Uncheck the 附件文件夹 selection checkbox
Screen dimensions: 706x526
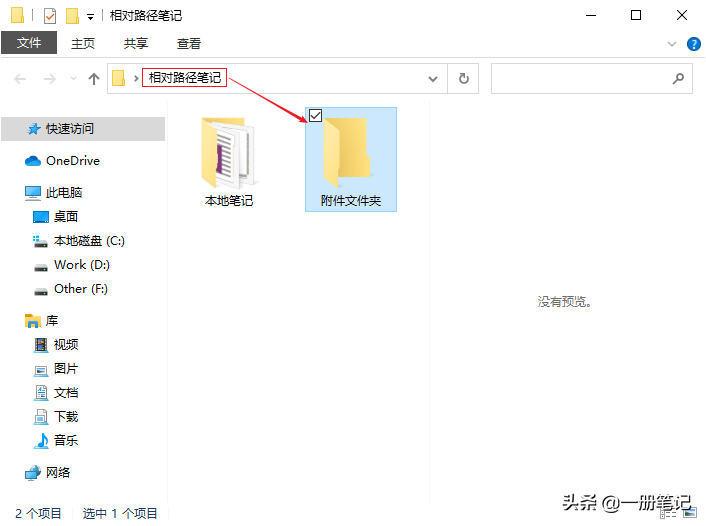tap(315, 116)
